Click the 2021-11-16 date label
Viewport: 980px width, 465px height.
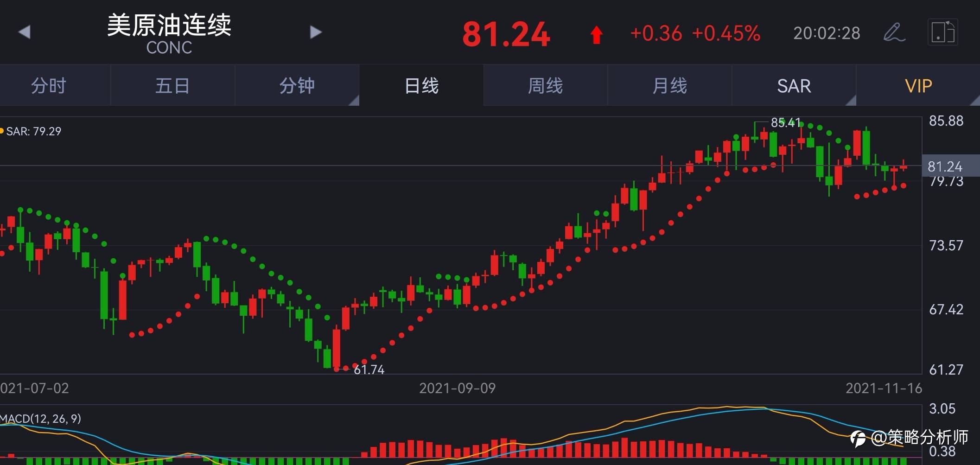point(884,388)
